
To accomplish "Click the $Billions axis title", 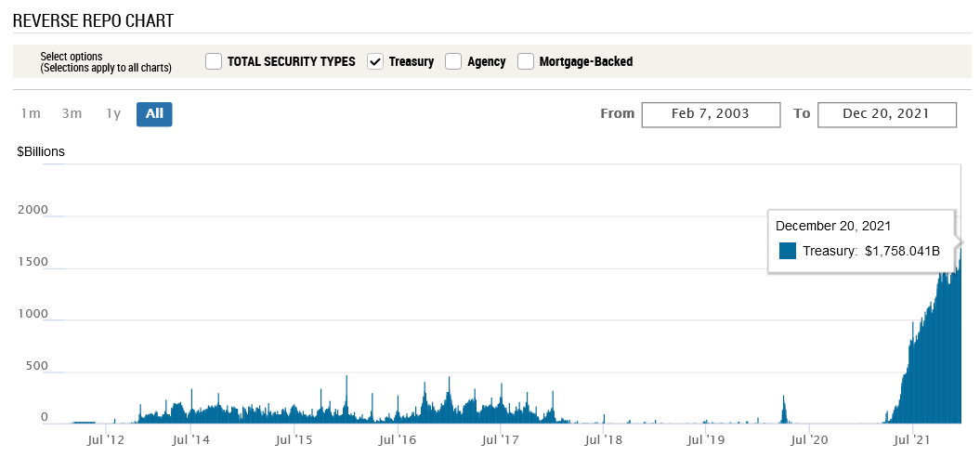I will point(41,151).
